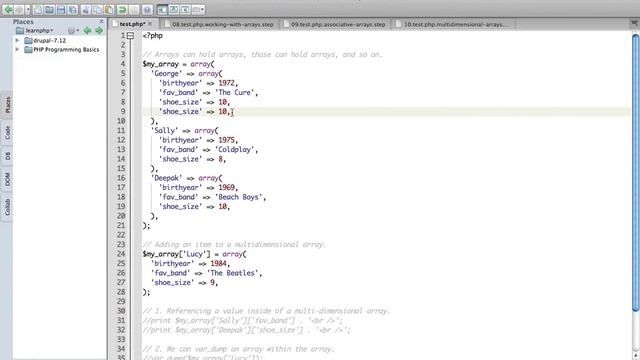Switch to the Collab side tab
The height and width of the screenshot is (360, 640).
tap(7, 207)
